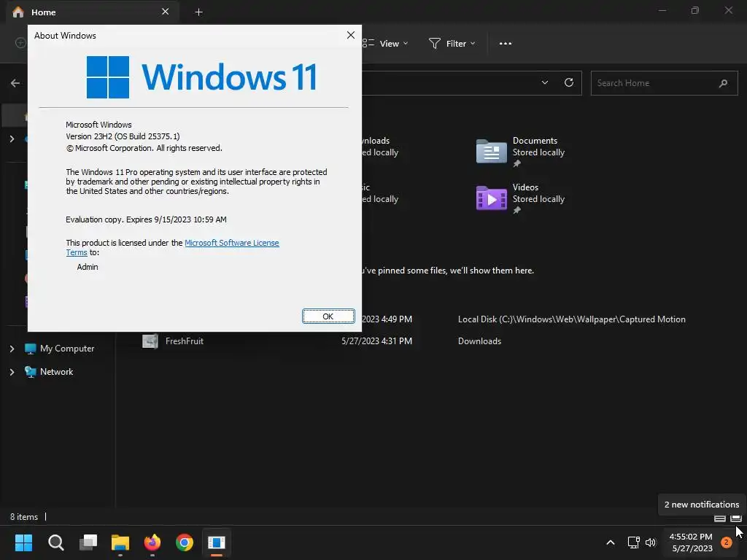Screen dimensions: 747x560
Task: Close the Home tab
Action: [x=166, y=12]
